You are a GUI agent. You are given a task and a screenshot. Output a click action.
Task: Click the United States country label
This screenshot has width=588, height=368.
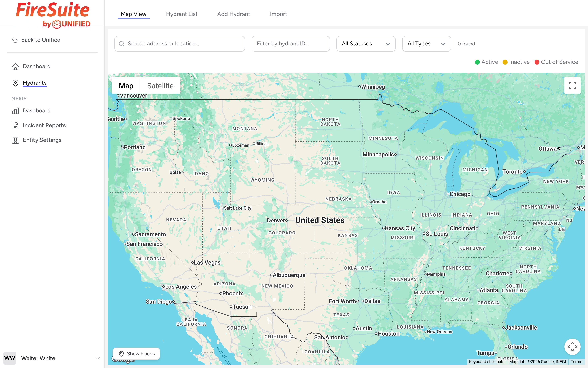[320, 220]
